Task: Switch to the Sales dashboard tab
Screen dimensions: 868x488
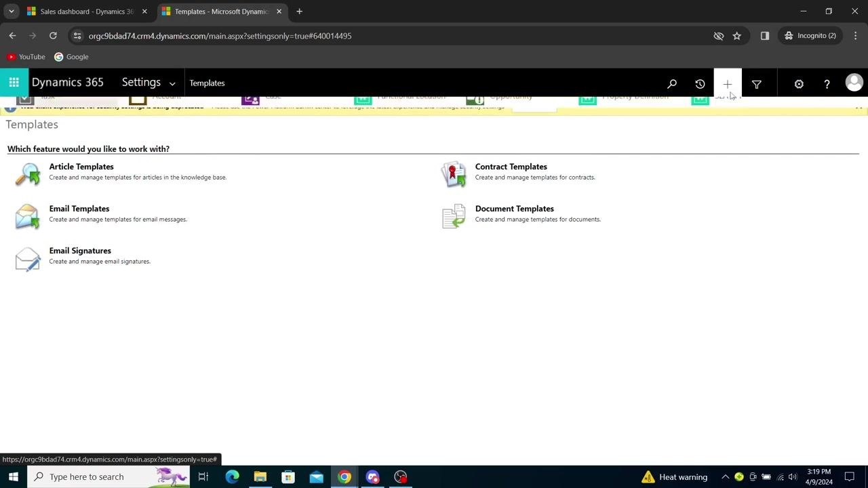Action: (86, 12)
